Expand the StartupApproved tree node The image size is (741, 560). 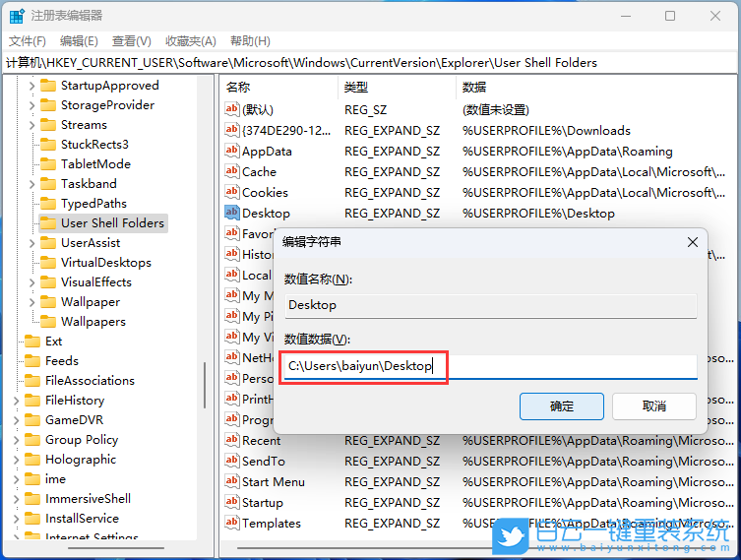(31, 86)
